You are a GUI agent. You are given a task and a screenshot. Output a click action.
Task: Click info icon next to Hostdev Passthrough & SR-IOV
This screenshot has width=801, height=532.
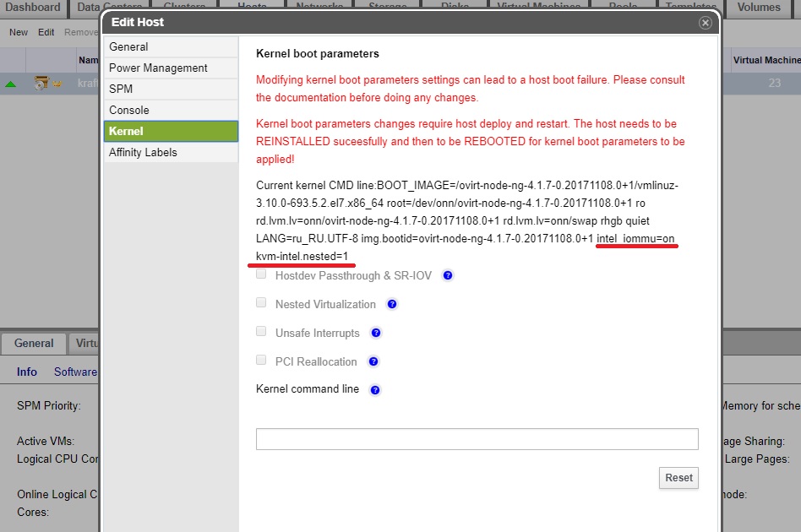(448, 275)
